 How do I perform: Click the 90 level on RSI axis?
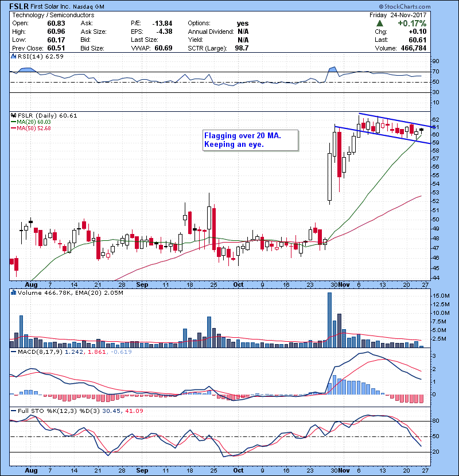pyautogui.click(x=435, y=61)
